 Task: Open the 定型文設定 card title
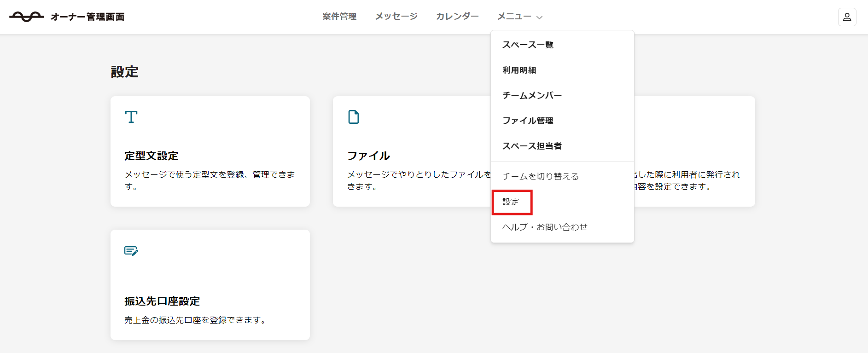[151, 156]
